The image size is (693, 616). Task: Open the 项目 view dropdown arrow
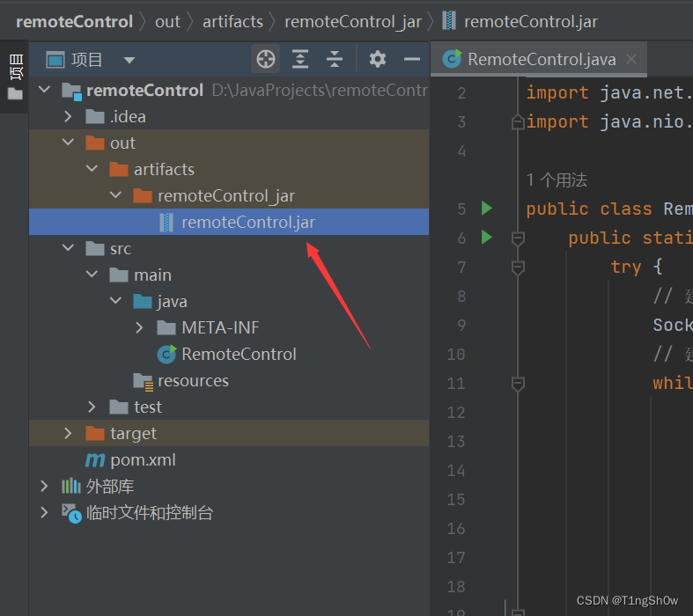coord(129,60)
